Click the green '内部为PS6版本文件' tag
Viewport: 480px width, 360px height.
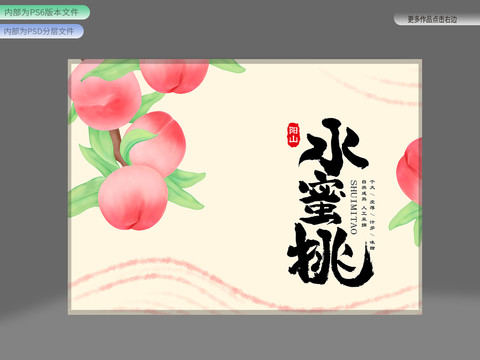coord(44,12)
